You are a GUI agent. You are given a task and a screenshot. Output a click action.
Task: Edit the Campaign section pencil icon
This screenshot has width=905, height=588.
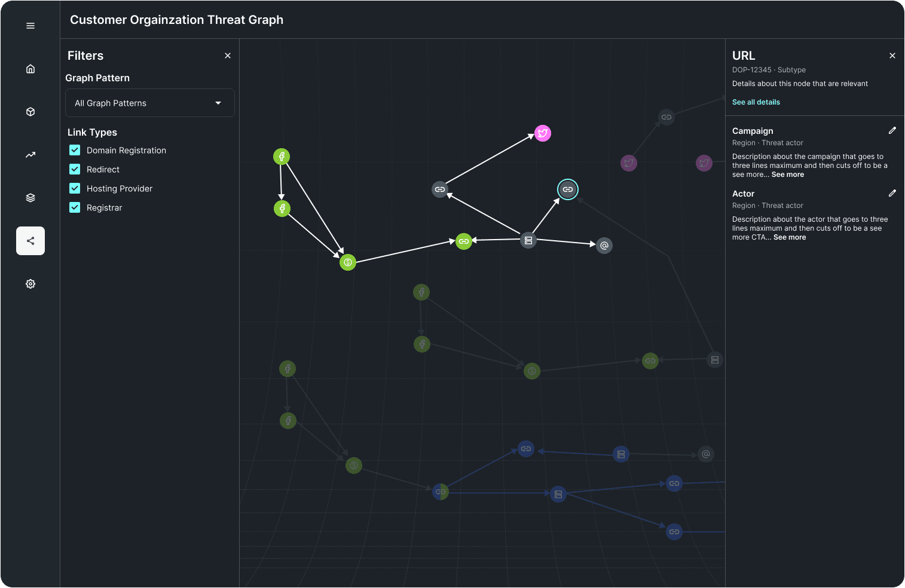[x=892, y=130]
